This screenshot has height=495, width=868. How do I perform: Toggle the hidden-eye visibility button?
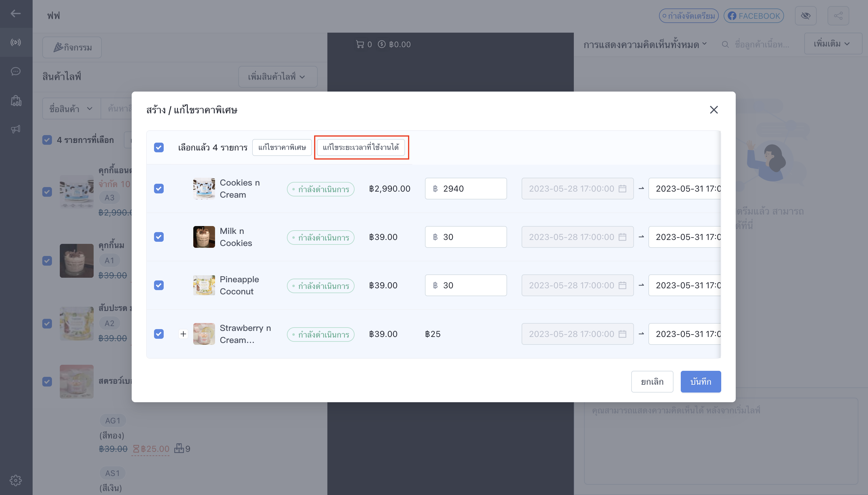coord(805,16)
